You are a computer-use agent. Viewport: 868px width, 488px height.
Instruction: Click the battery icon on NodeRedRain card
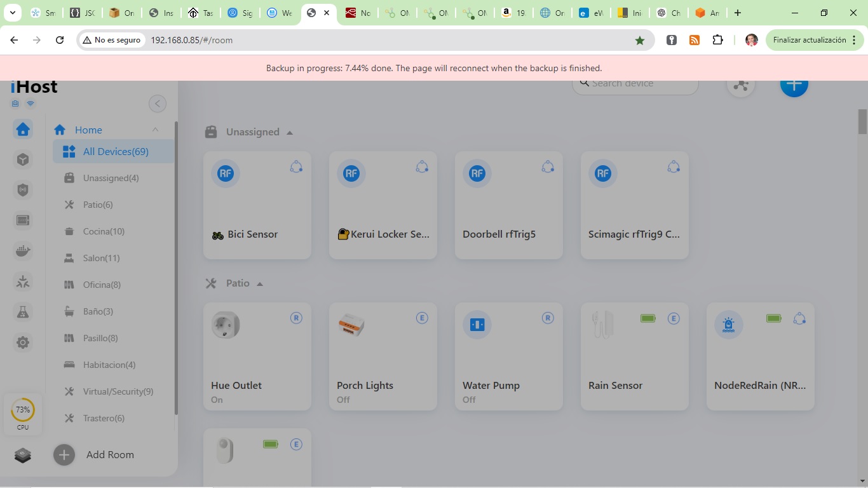tap(774, 318)
